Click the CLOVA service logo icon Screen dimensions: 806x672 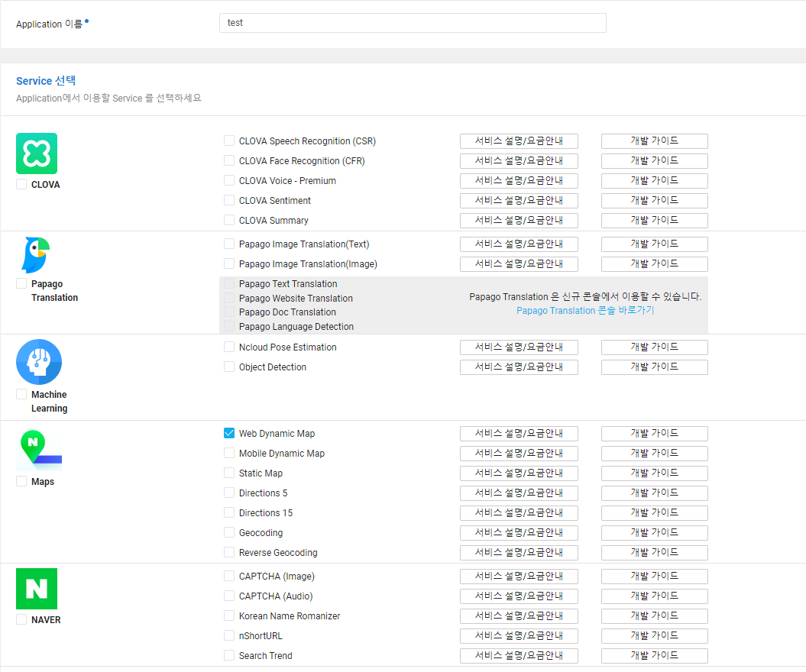click(x=37, y=153)
